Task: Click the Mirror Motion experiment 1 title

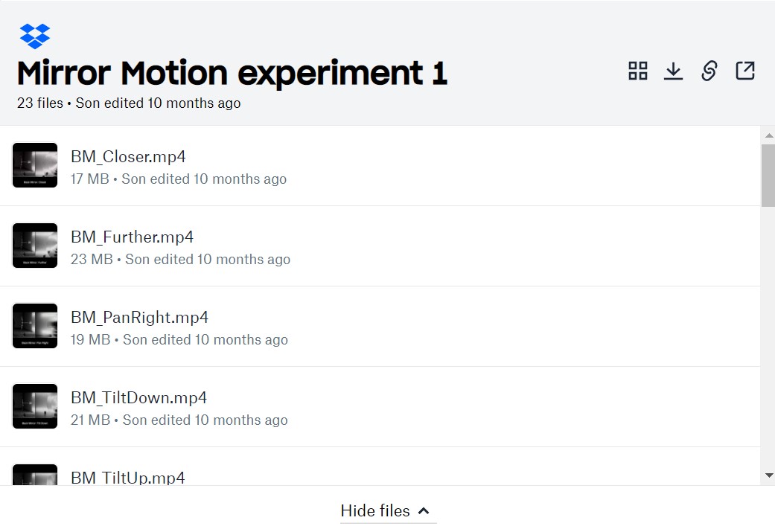Action: [x=232, y=73]
